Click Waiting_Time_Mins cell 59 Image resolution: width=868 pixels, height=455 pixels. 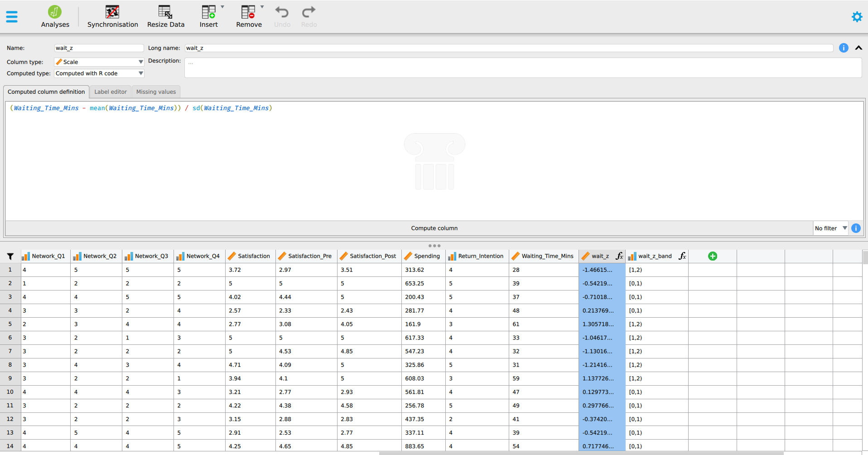coord(544,378)
